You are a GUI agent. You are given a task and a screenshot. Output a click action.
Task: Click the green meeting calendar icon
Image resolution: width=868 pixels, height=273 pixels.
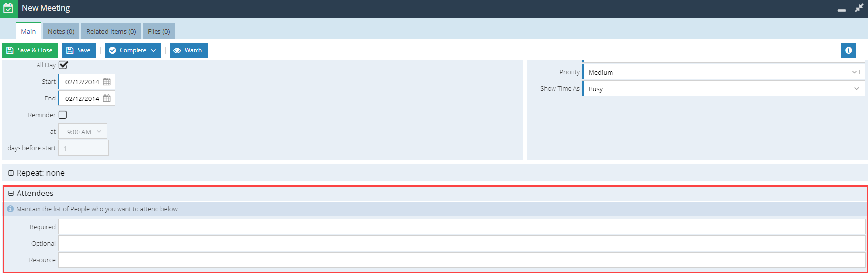(x=8, y=8)
